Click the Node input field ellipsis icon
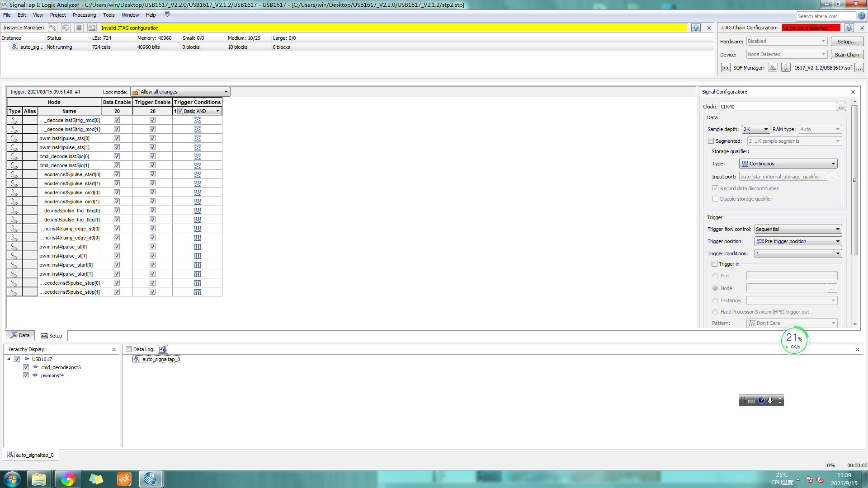This screenshot has height=488, width=868. click(833, 288)
